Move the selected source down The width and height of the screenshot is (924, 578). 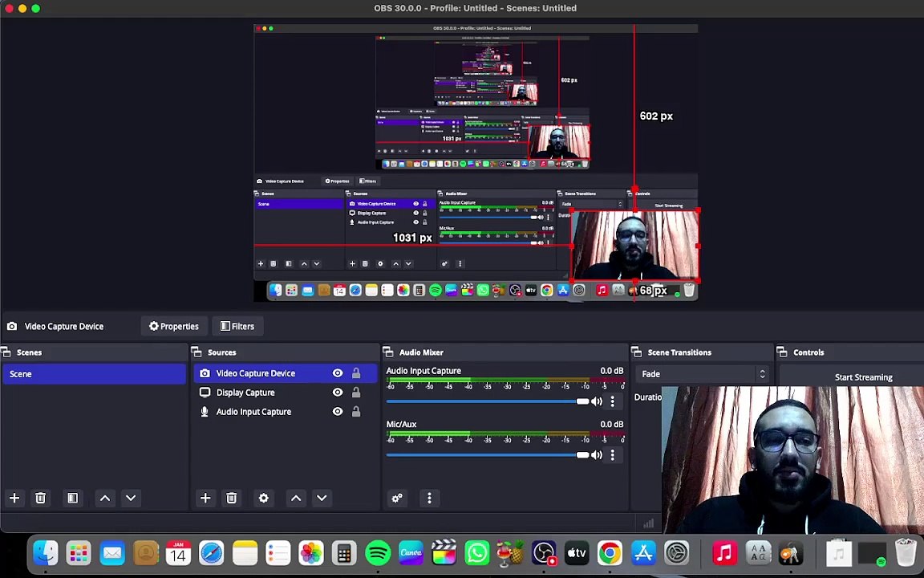tap(322, 499)
